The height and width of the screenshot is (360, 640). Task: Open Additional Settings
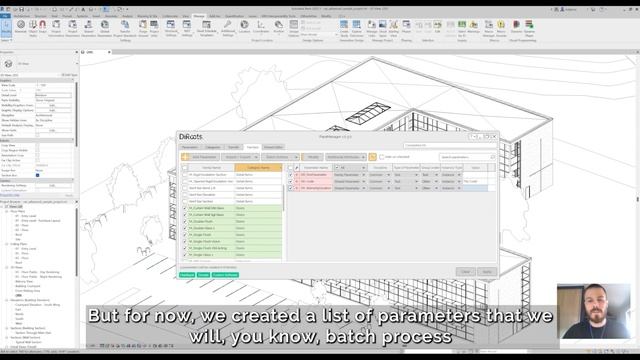click(x=228, y=28)
